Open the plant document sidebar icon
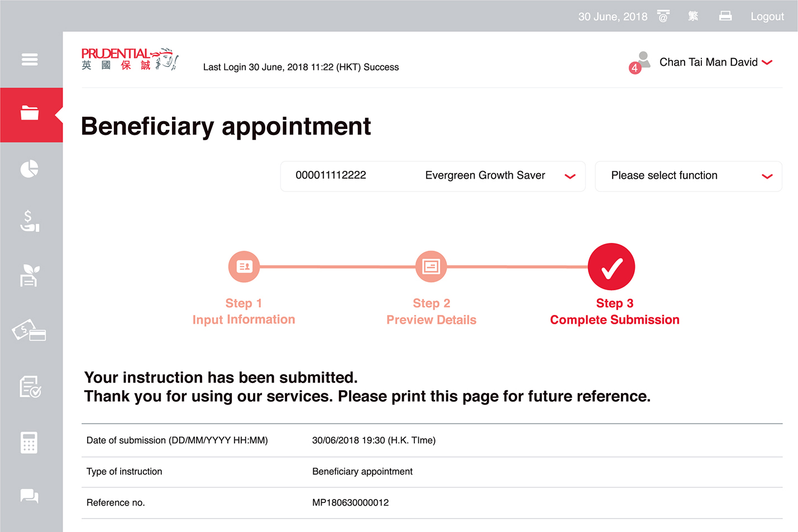Image resolution: width=798 pixels, height=532 pixels. (x=30, y=276)
